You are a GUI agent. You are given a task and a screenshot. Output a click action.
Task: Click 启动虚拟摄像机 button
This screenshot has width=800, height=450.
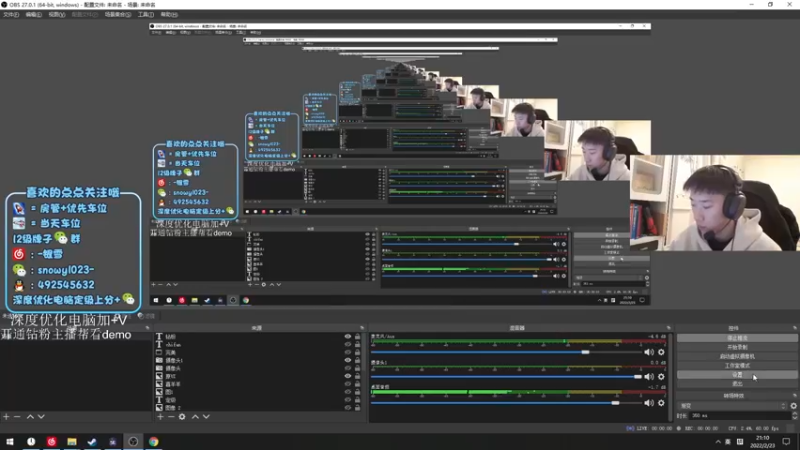coord(737,356)
